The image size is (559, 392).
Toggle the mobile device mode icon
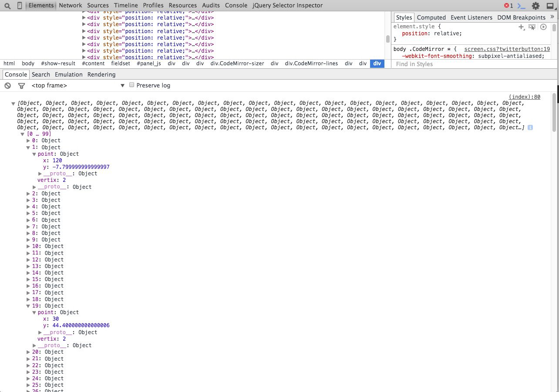coord(20,6)
